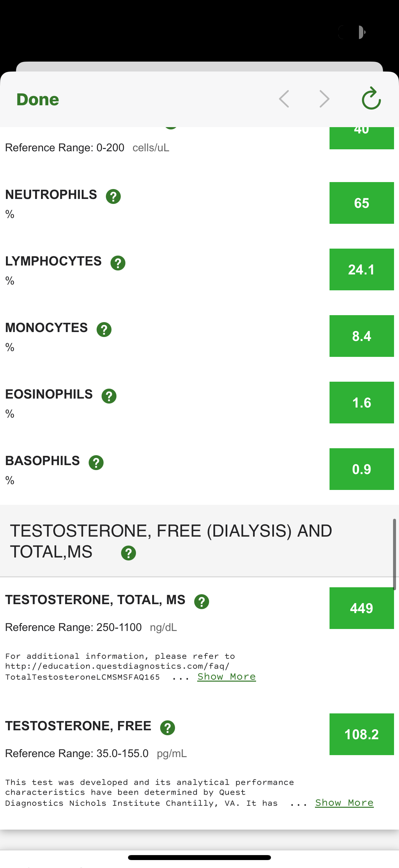
Task: Expand Total Testosterone note with Show More
Action: point(226,677)
